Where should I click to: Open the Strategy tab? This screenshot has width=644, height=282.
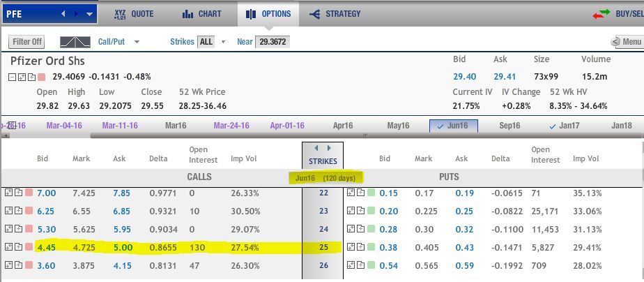[335, 13]
